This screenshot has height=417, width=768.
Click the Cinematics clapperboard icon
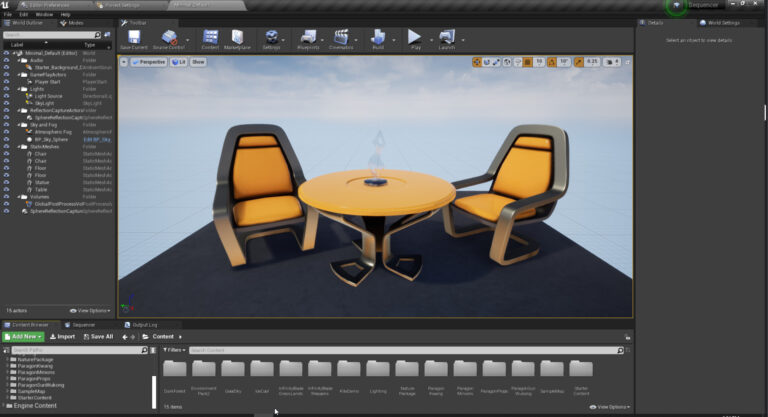[x=341, y=37]
